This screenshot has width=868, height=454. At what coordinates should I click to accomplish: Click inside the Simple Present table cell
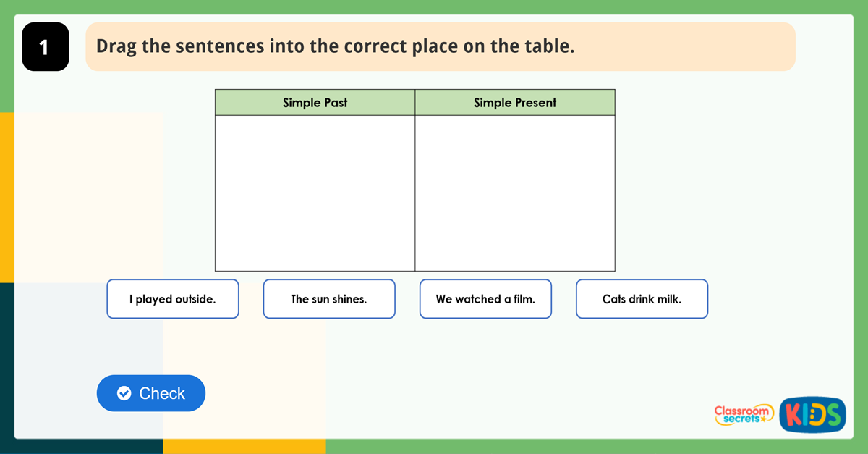514,192
